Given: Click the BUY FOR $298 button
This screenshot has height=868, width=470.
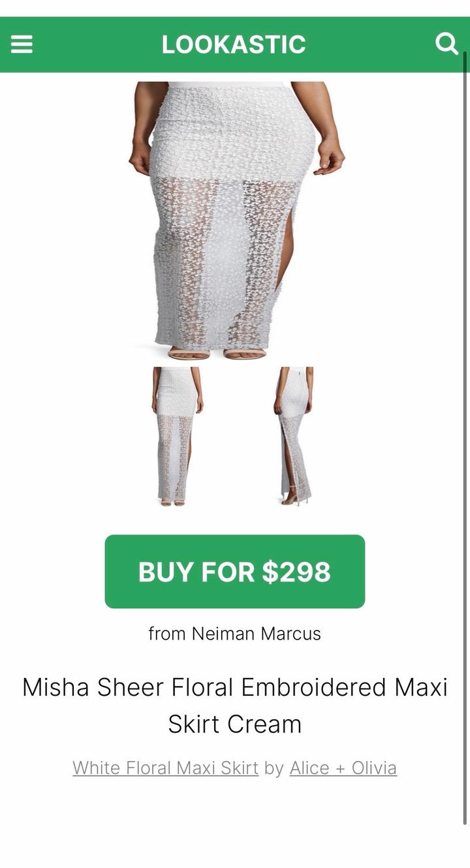Looking at the screenshot, I should (x=235, y=572).
